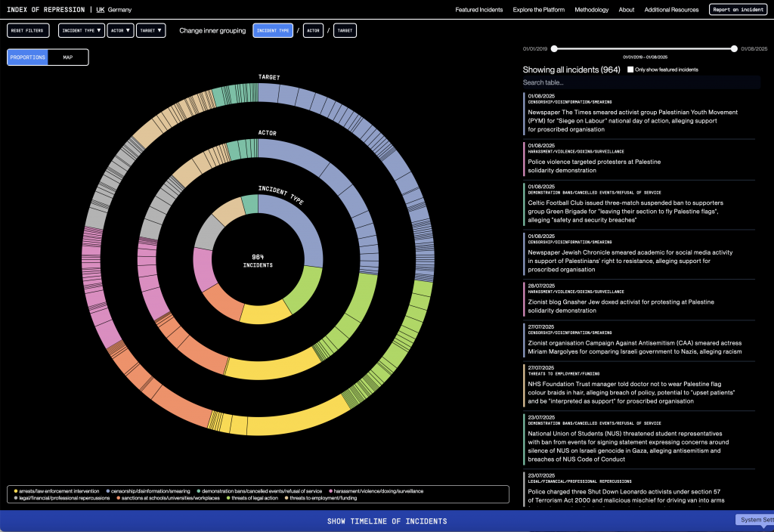774x532 pixels.
Task: Click the Report an incident button
Action: tap(738, 9)
